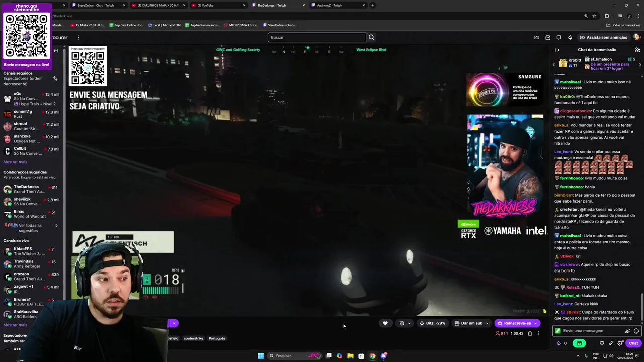Image resolution: width=644 pixels, height=362 pixels.
Task: Open crozaoo channel in sidebar
Action: point(32,277)
